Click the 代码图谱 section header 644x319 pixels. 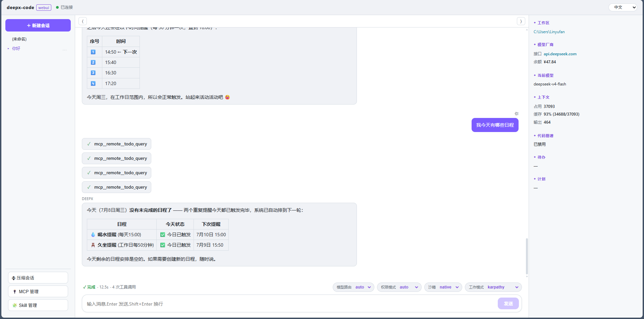click(545, 136)
